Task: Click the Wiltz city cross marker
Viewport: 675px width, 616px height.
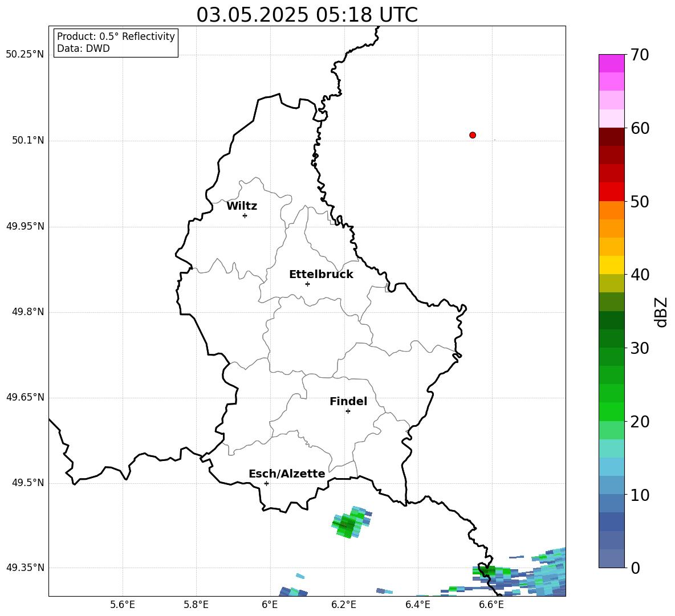Action: [245, 215]
